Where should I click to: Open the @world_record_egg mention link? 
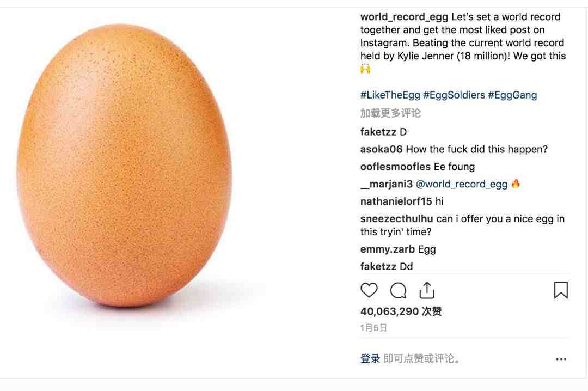pyautogui.click(x=462, y=184)
